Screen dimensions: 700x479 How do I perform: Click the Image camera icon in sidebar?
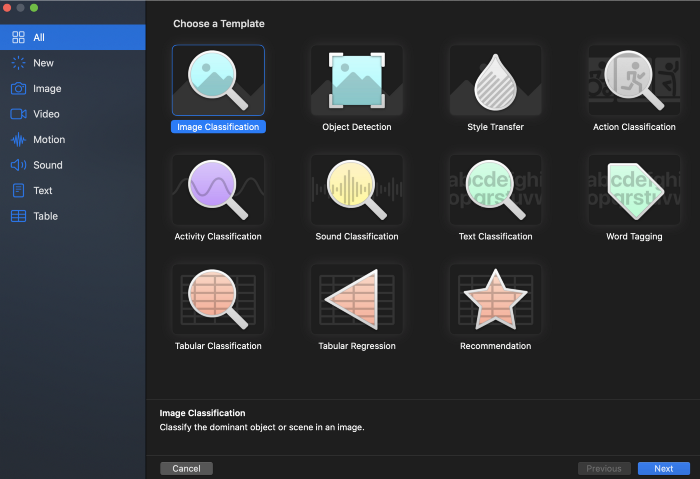click(x=18, y=88)
